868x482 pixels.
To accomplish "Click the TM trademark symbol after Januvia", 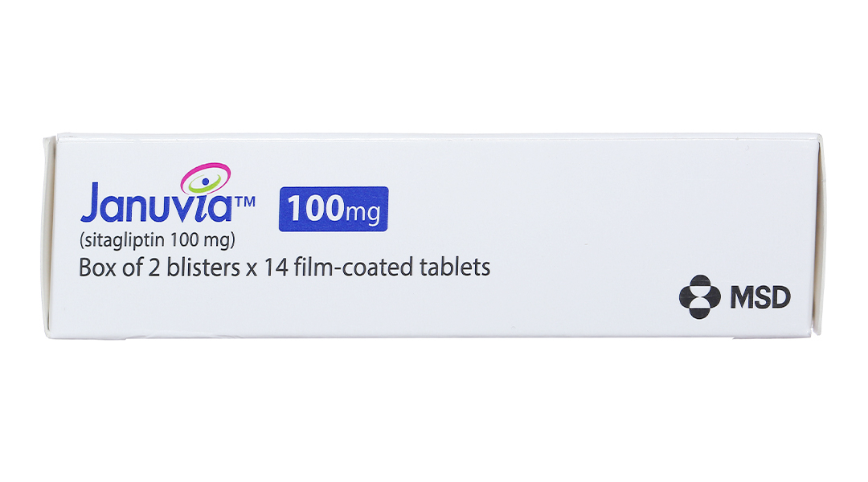I will [x=245, y=205].
